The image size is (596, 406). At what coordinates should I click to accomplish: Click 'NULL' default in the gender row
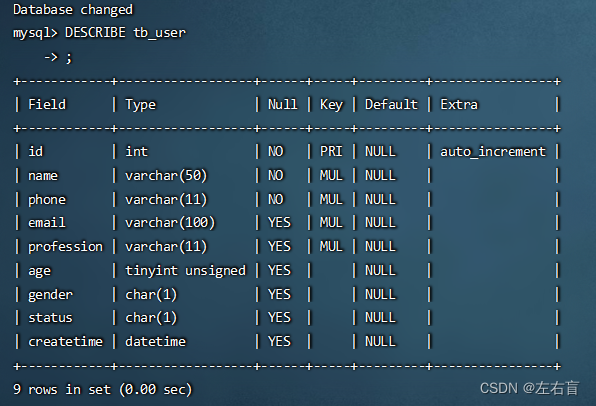tap(380, 294)
